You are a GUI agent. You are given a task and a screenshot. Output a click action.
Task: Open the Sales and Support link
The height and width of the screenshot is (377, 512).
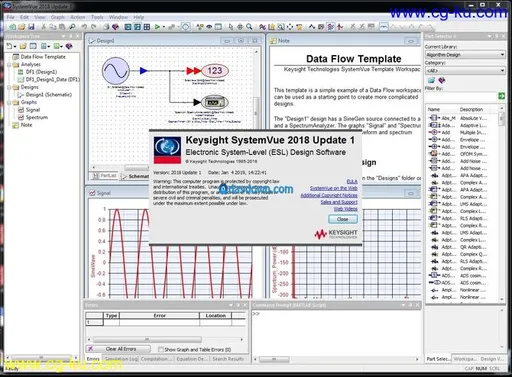coord(339,202)
